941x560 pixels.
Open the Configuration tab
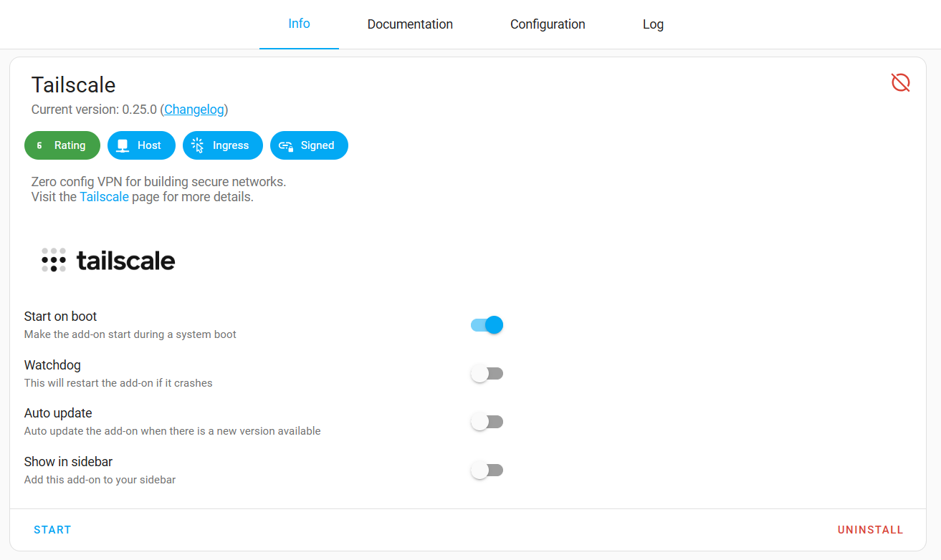(x=548, y=24)
